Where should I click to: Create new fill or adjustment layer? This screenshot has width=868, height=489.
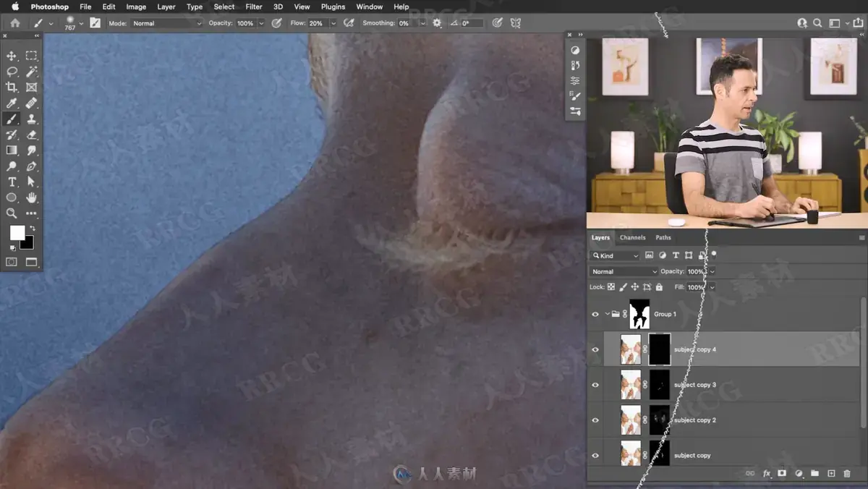[x=799, y=474]
